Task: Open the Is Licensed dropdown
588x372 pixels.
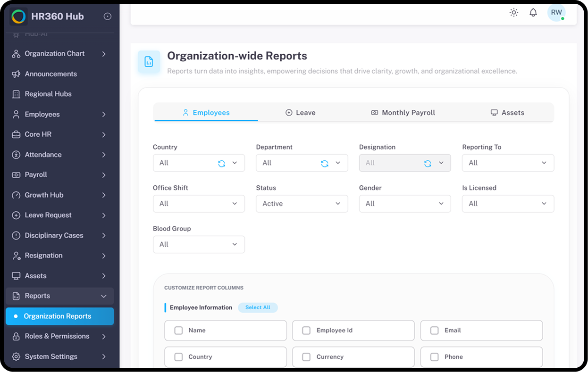Action: pos(508,204)
